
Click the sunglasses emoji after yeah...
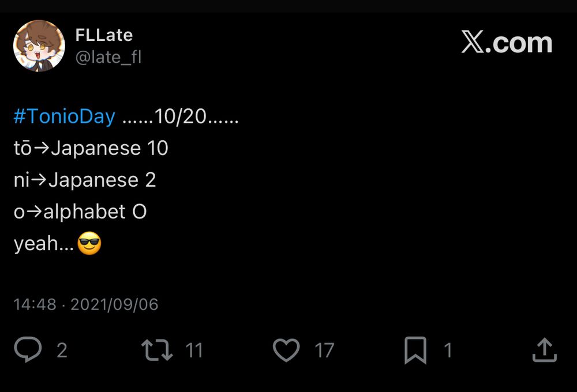(x=89, y=243)
